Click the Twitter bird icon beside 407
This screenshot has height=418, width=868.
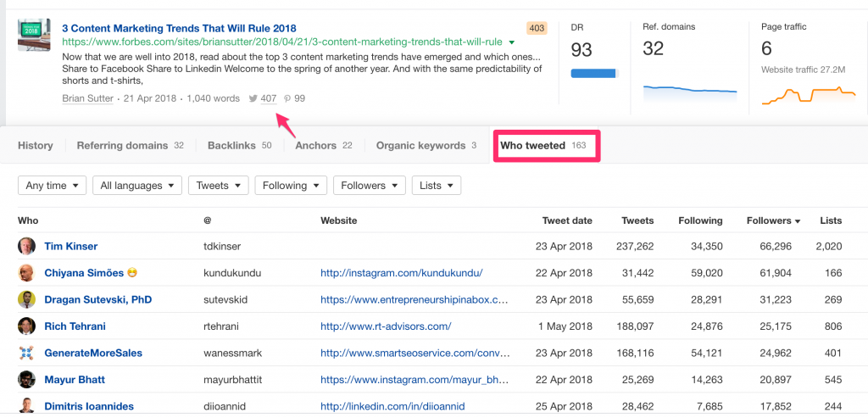253,98
